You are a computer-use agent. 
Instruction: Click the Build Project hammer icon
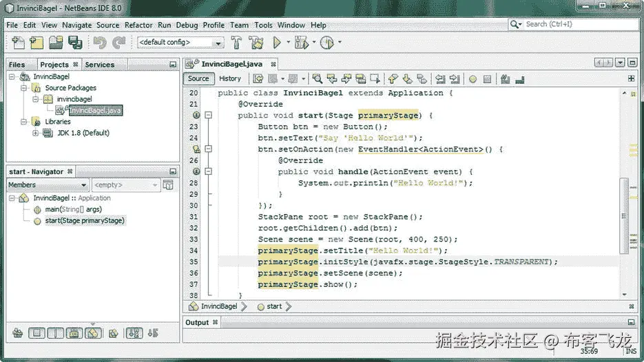click(236, 42)
